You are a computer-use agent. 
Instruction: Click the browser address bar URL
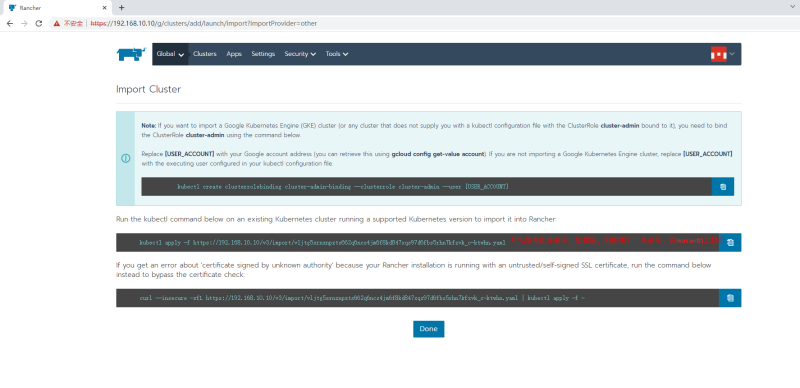click(204, 23)
